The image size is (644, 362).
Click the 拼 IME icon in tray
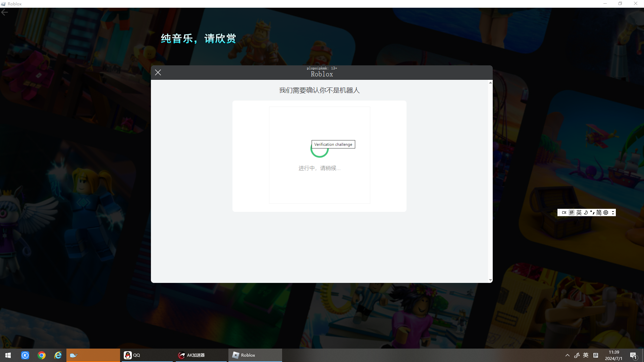click(x=596, y=355)
